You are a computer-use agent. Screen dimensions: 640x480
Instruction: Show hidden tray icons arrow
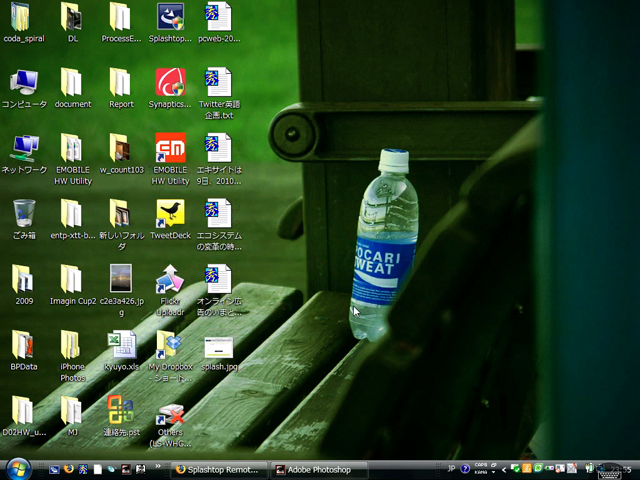[x=504, y=470]
